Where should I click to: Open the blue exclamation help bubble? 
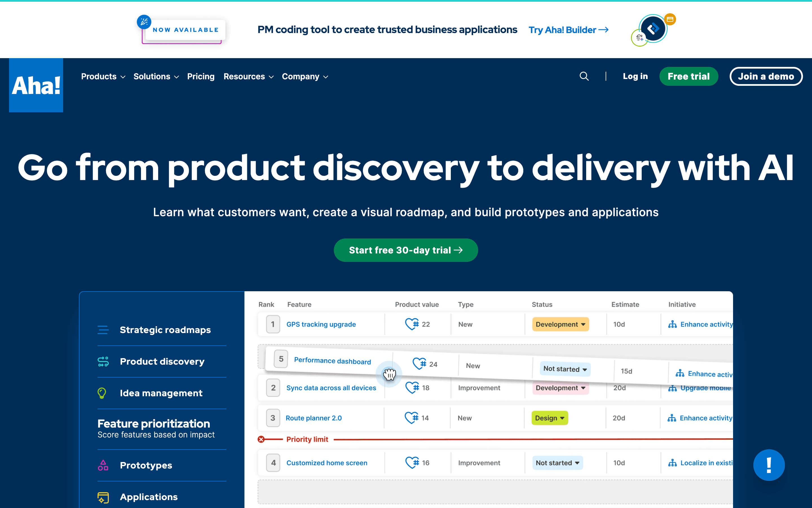[769, 465]
